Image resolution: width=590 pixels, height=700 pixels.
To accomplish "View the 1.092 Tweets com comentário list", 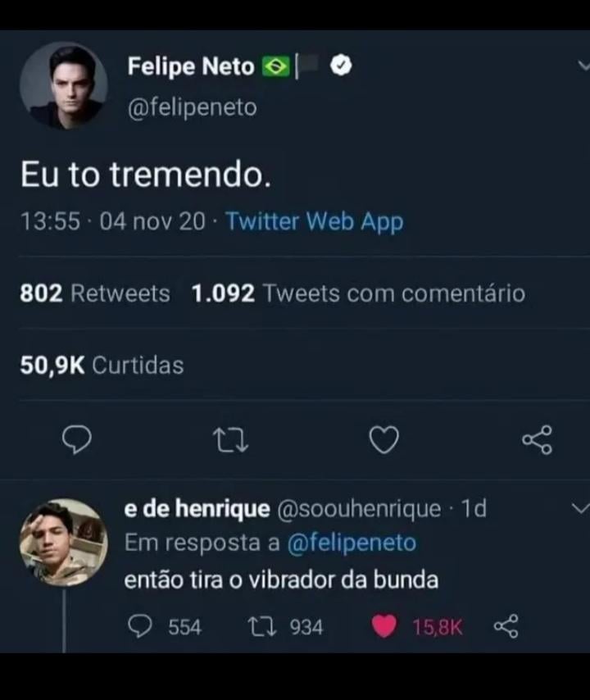I will pyautogui.click(x=358, y=293).
